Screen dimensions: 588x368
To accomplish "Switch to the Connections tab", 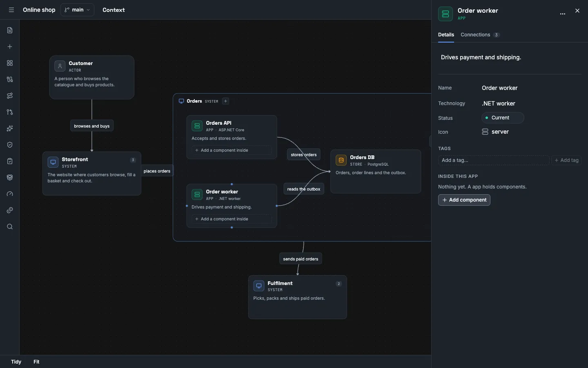I will coord(480,35).
